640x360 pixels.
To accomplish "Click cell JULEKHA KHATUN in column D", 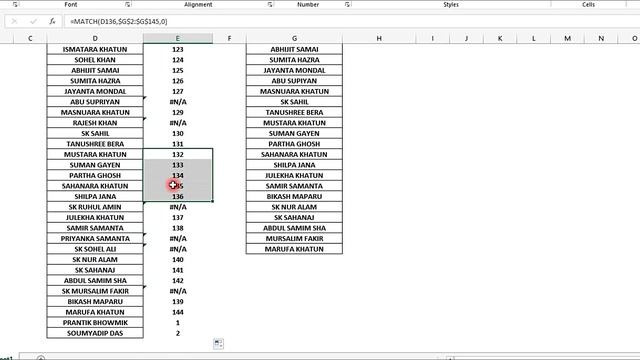I will [x=95, y=218].
